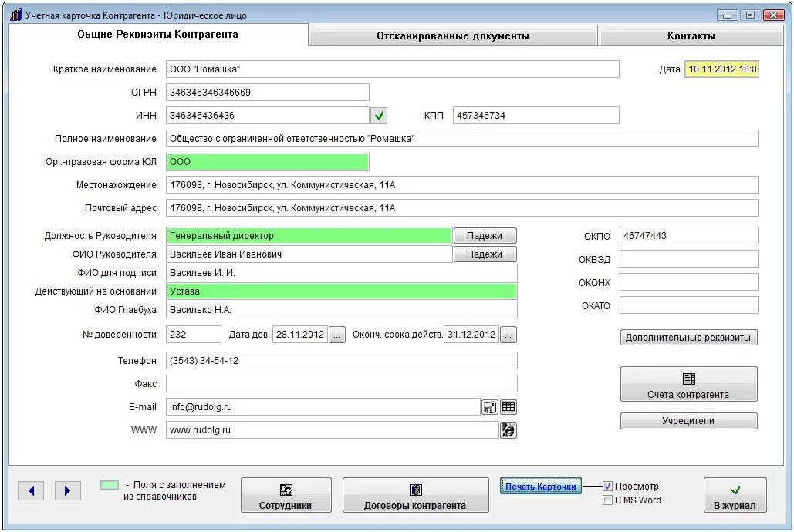Click the Почтовый адрес field
This screenshot has width=794, height=532.
461,208
